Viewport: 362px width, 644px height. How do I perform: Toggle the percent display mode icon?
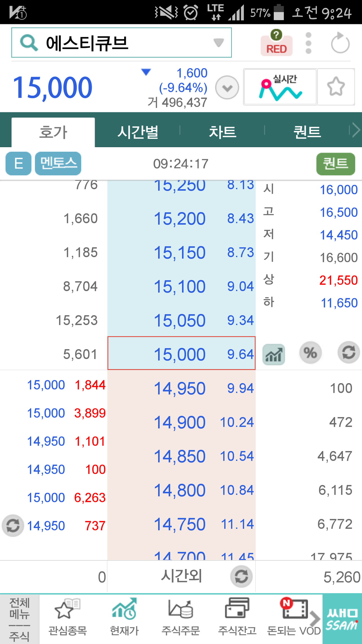310,353
